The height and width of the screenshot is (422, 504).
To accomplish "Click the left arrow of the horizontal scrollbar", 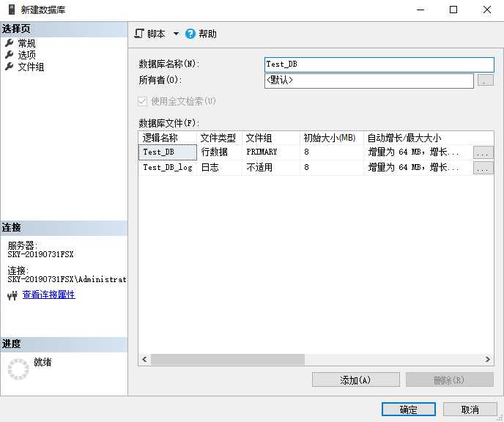I will coord(144,359).
